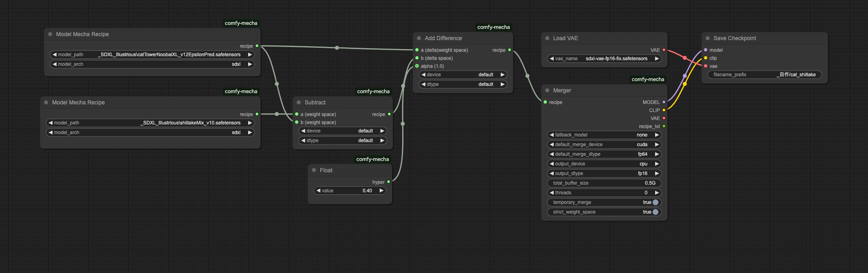This screenshot has width=868, height=273.
Task: Click the Merger's red VAE output port
Action: pyautogui.click(x=664, y=118)
